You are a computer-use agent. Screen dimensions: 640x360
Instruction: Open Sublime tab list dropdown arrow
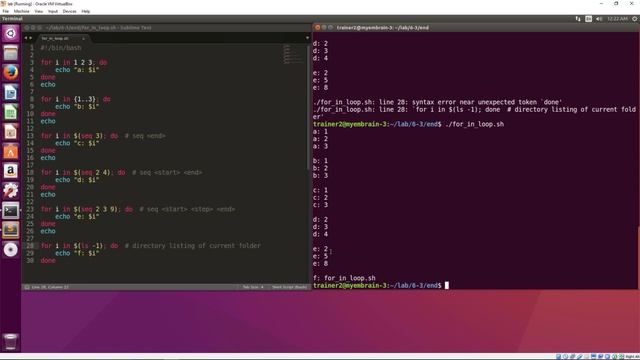point(307,38)
